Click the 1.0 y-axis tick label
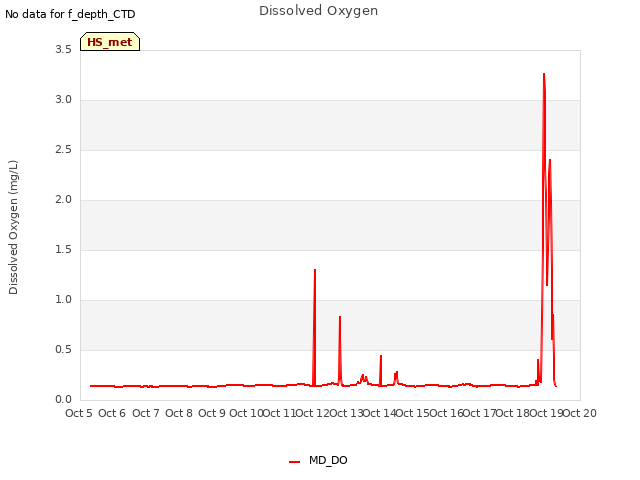This screenshot has height=480, width=640. [63, 300]
